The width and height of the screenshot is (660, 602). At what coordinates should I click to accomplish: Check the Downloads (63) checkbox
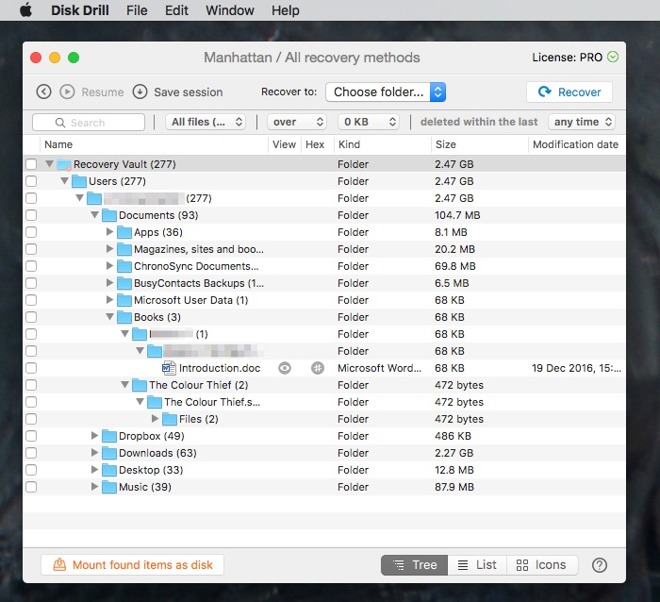[x=31, y=453]
